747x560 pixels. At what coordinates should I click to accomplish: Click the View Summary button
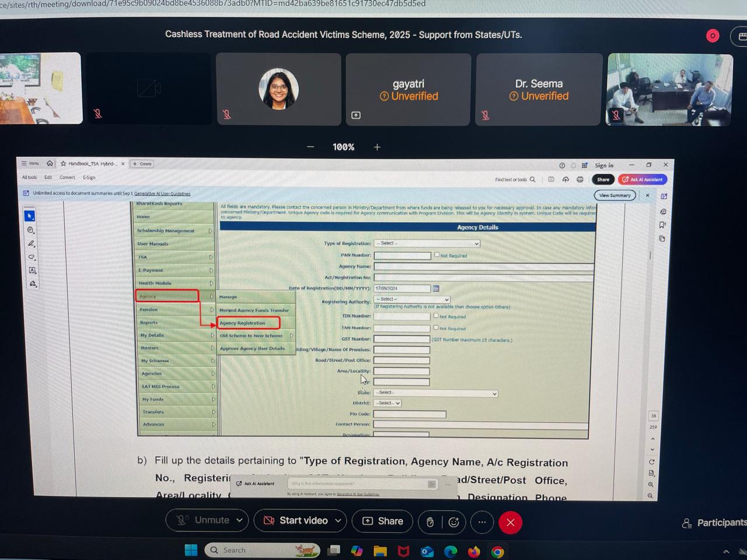pyautogui.click(x=615, y=195)
